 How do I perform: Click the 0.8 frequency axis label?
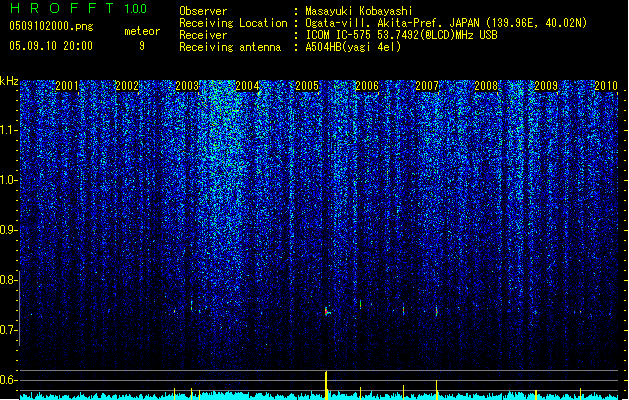[x=8, y=280]
